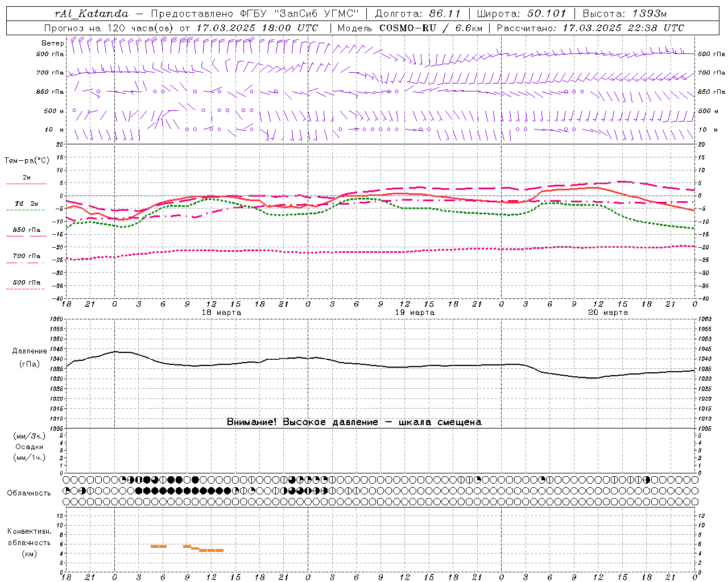Image resolution: width=728 pixels, height=582 pixels.
Task: Select the 'Долгота: 86.11' longitude value
Action: [x=418, y=14]
